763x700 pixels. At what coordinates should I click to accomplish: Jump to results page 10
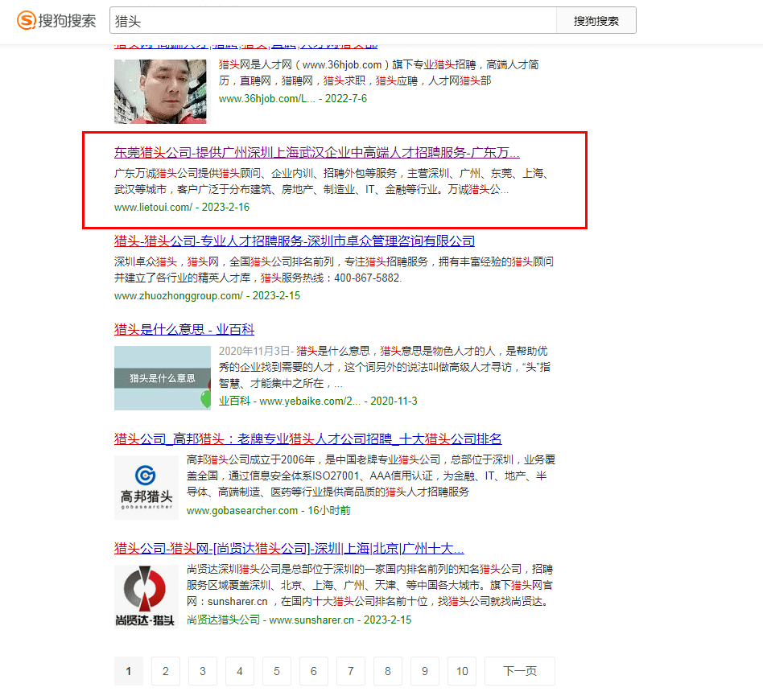tap(461, 671)
